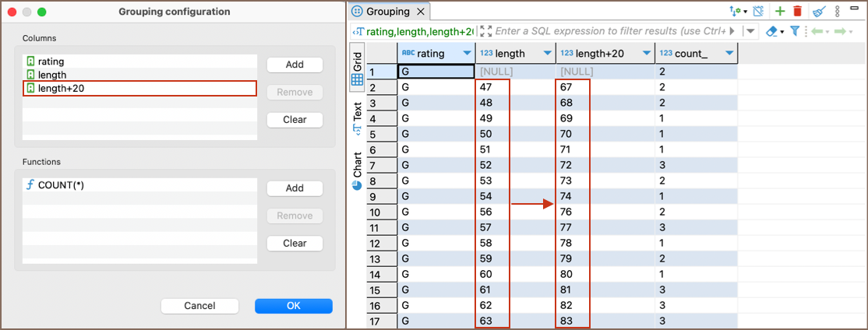Click the green plus add grouping icon
This screenshot has height=330, width=868.
(x=780, y=11)
